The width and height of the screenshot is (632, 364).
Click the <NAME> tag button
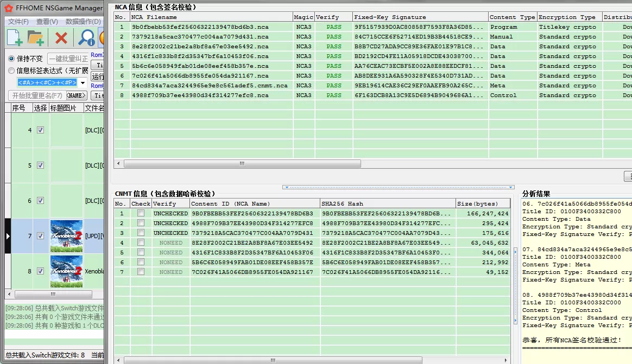tap(77, 95)
